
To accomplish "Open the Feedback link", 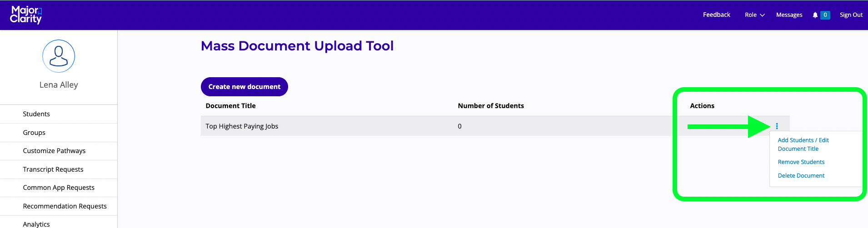I will click(716, 15).
